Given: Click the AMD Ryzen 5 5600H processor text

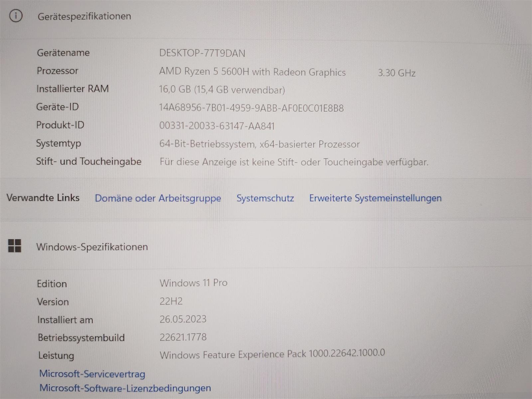Looking at the screenshot, I should [252, 72].
